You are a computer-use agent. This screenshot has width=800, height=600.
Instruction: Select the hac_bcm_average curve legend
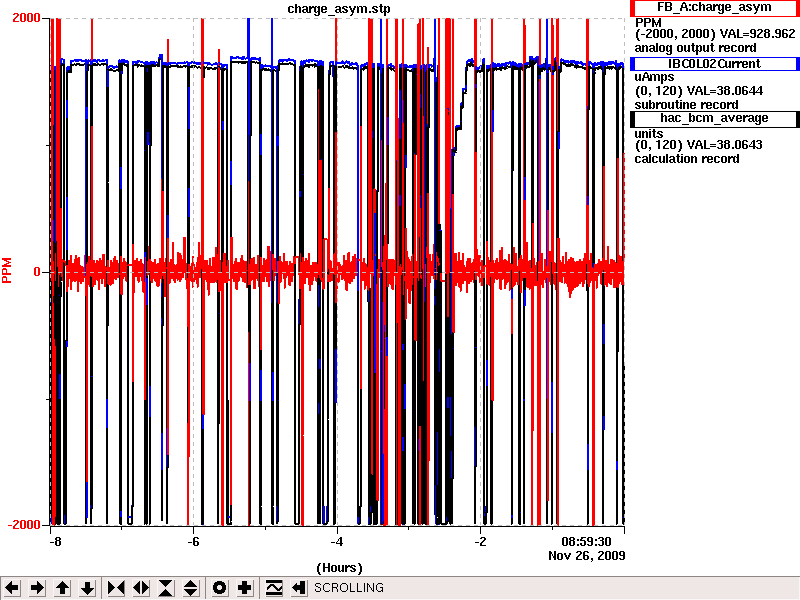[714, 118]
